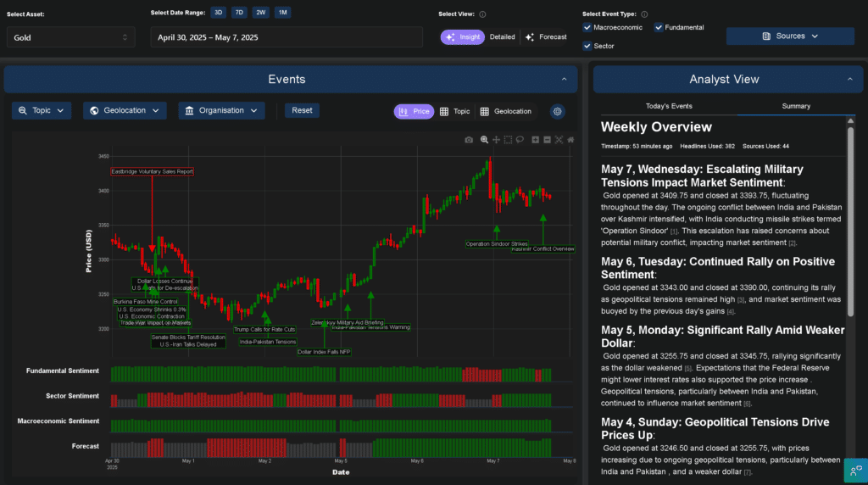Click the Reset filters button
The width and height of the screenshot is (868, 485).
click(x=302, y=110)
